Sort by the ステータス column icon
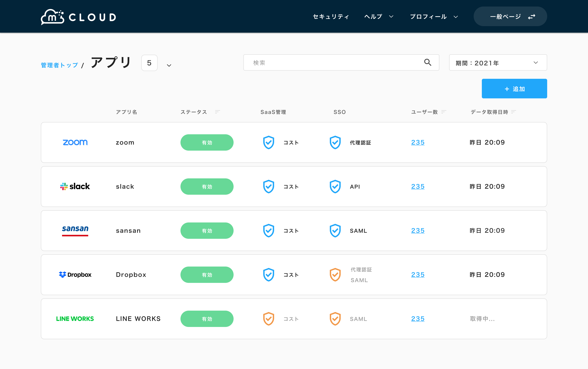This screenshot has width=588, height=369. (217, 112)
